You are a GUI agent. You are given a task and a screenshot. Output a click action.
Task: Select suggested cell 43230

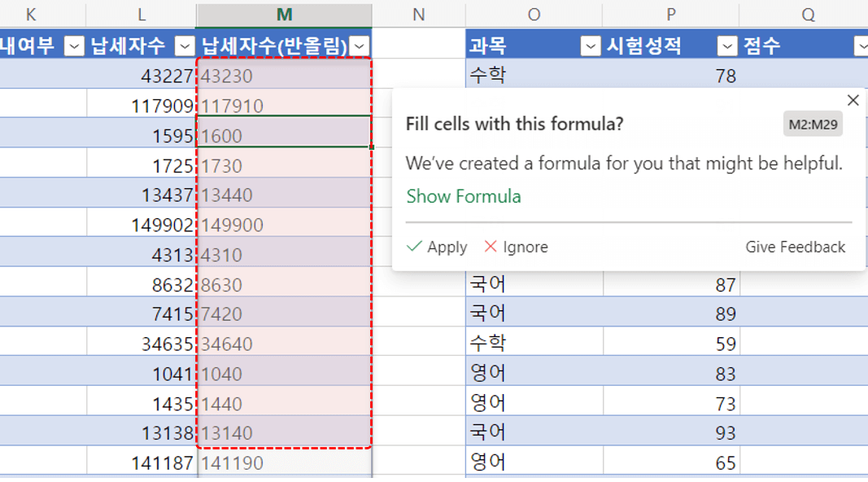[284, 74]
